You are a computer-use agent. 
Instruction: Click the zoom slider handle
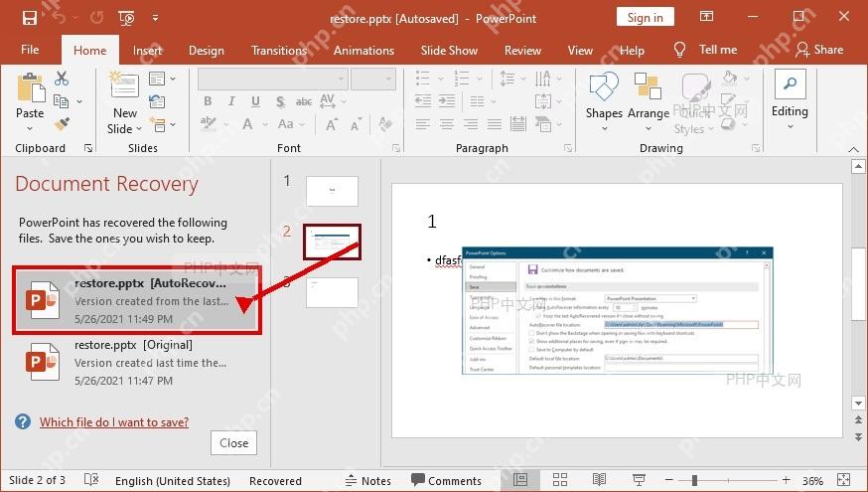[x=694, y=480]
